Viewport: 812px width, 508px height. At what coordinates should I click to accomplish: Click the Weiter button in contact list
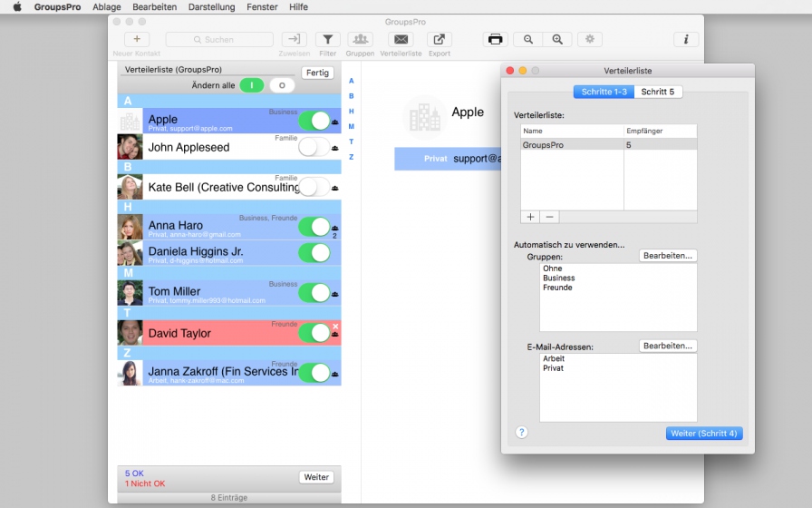click(316, 477)
